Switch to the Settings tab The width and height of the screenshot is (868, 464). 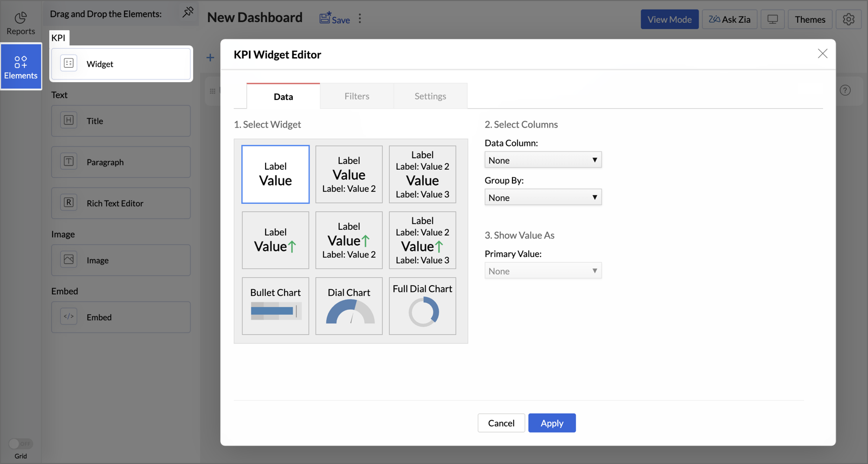[x=430, y=96]
